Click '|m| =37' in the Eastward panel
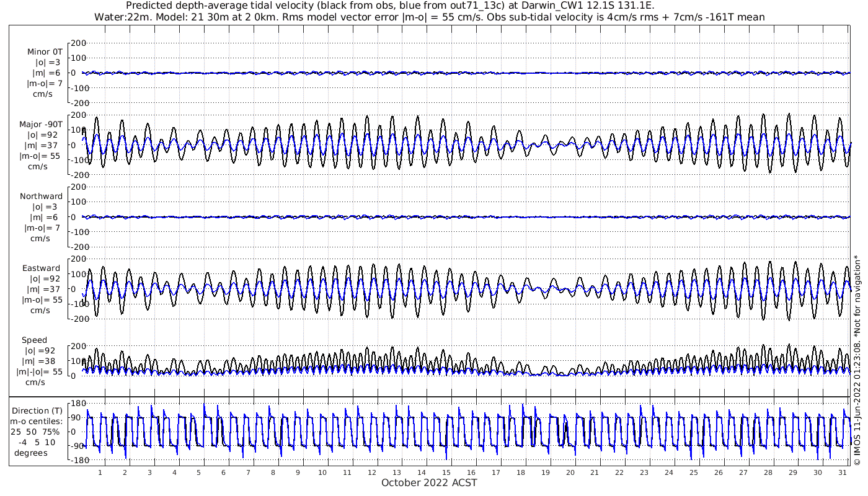Image resolution: width=868 pixels, height=496 pixels. 44,290
